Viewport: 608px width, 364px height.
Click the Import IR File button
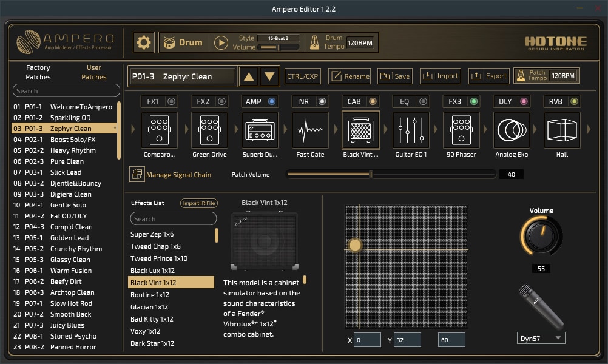(199, 203)
